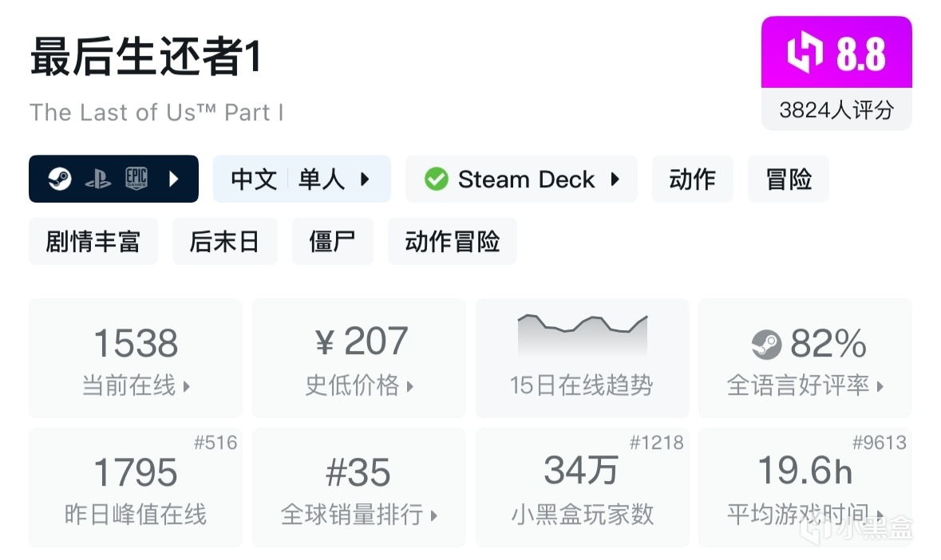
Task: Open the 僵尸 tag
Action: point(332,241)
